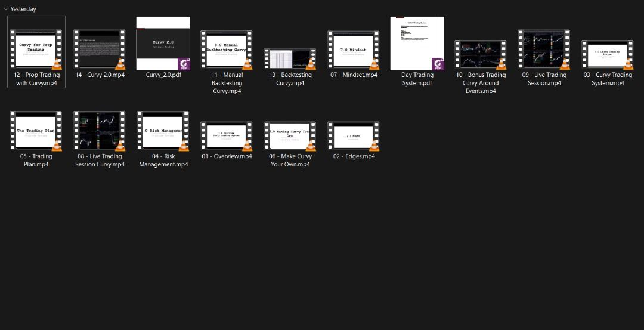Select 06 - Make Curvy Your Own.mp4
Viewport: 644px width, 330px height.
click(x=290, y=136)
